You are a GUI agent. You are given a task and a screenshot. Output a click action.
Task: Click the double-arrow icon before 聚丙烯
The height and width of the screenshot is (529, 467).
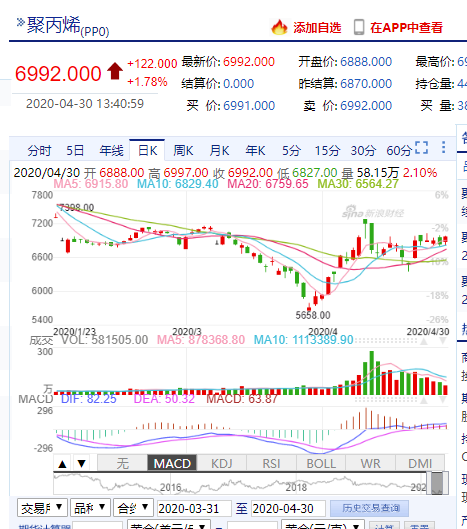click(x=21, y=22)
